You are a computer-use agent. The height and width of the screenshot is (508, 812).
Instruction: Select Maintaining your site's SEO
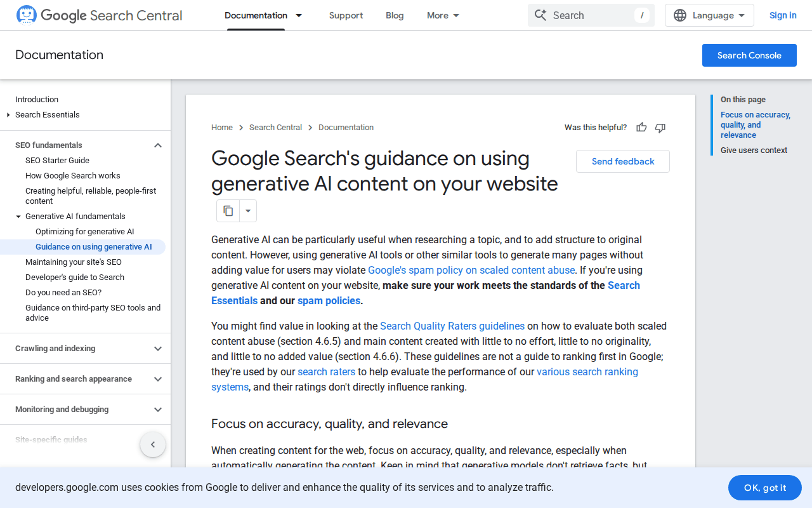click(x=74, y=262)
